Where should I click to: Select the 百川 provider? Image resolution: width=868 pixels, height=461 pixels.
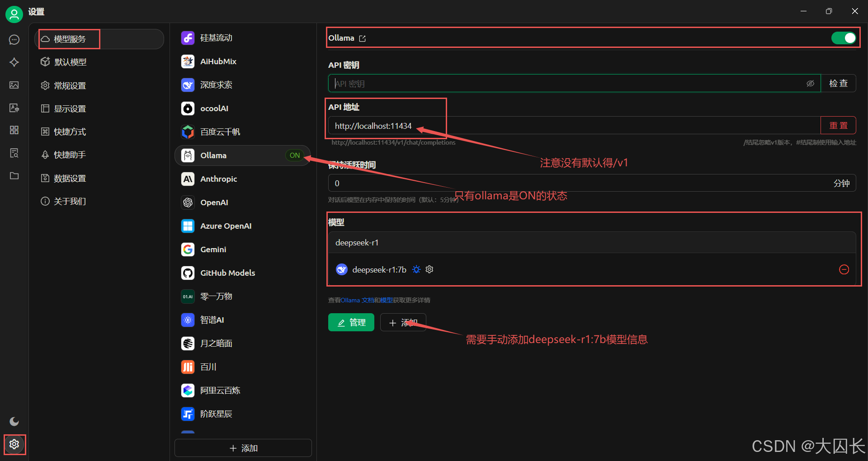(242, 367)
